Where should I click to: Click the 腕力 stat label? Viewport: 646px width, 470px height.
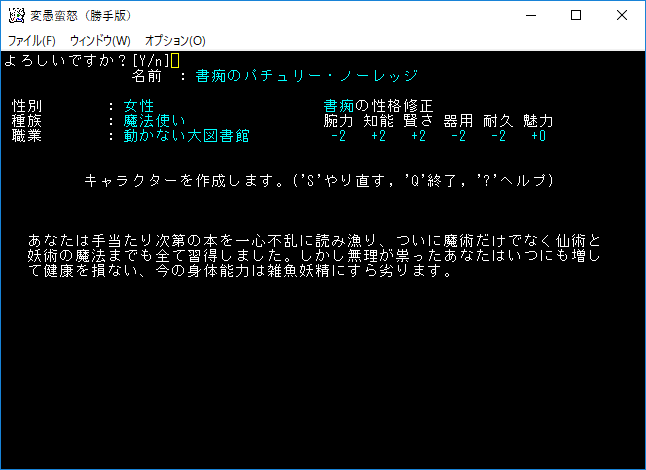coord(339,121)
